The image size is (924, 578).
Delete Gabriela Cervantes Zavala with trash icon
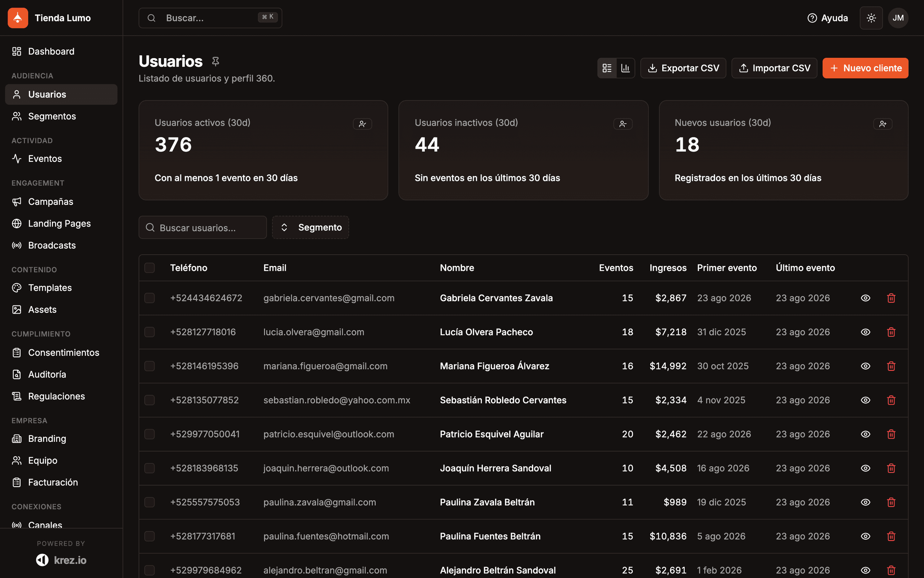[x=891, y=298]
